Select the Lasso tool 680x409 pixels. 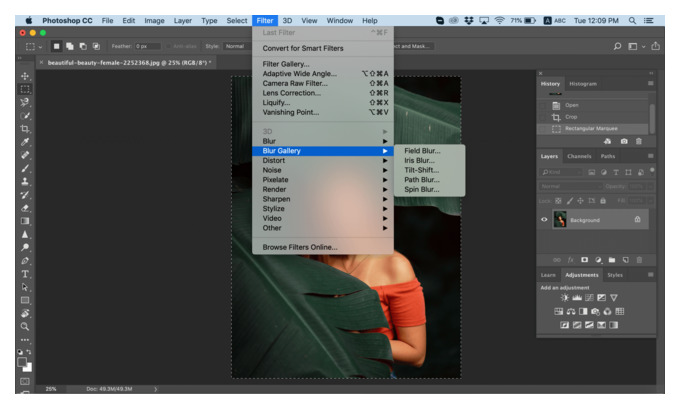(25, 102)
